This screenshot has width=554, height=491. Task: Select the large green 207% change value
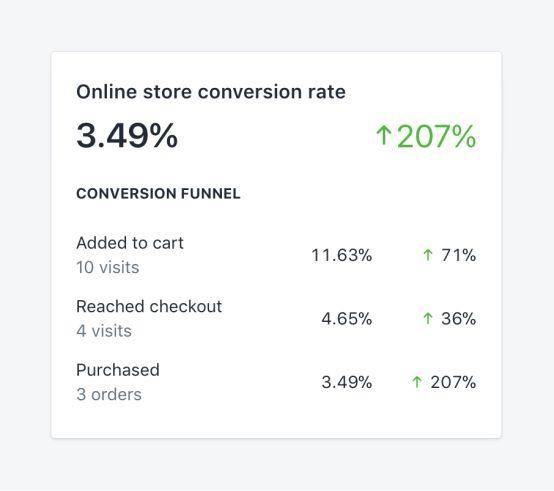tap(437, 136)
